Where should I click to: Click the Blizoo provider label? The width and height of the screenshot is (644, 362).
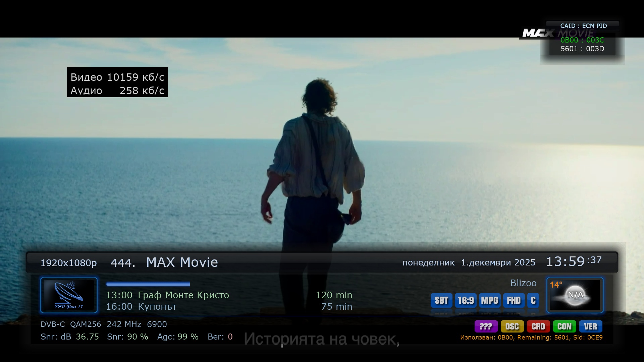pos(523,283)
